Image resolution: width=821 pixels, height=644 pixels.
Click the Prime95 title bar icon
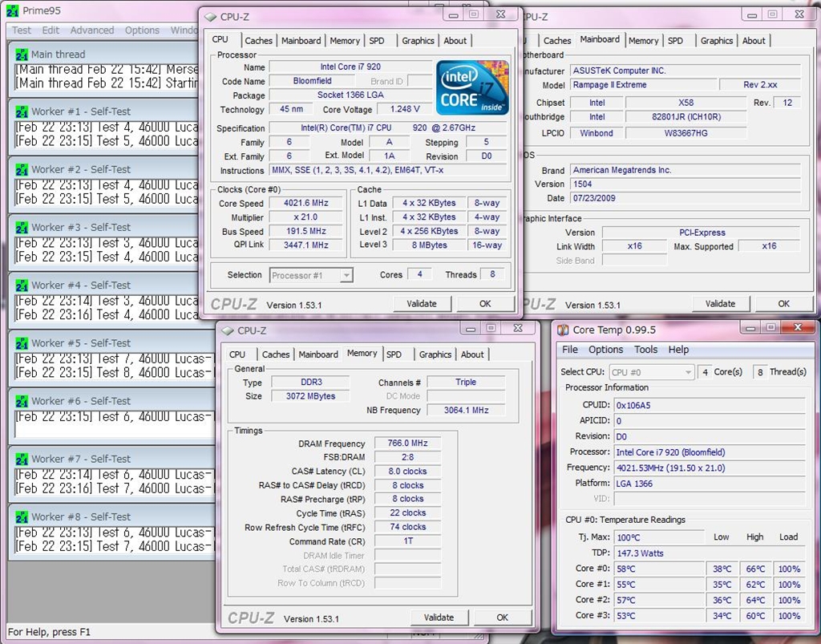click(x=13, y=10)
